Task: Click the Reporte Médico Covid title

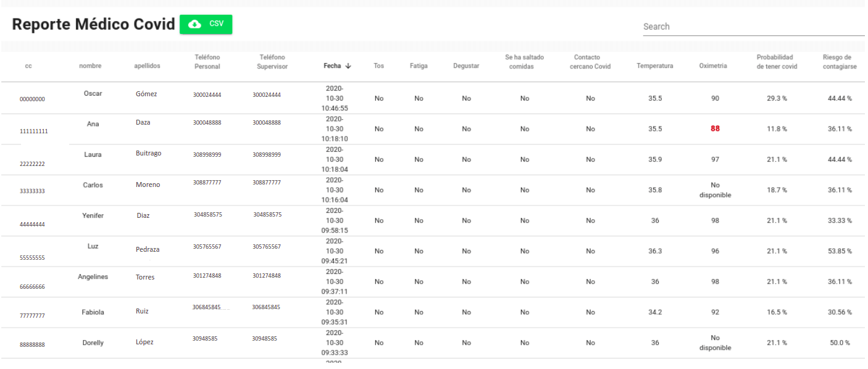Action: (94, 24)
